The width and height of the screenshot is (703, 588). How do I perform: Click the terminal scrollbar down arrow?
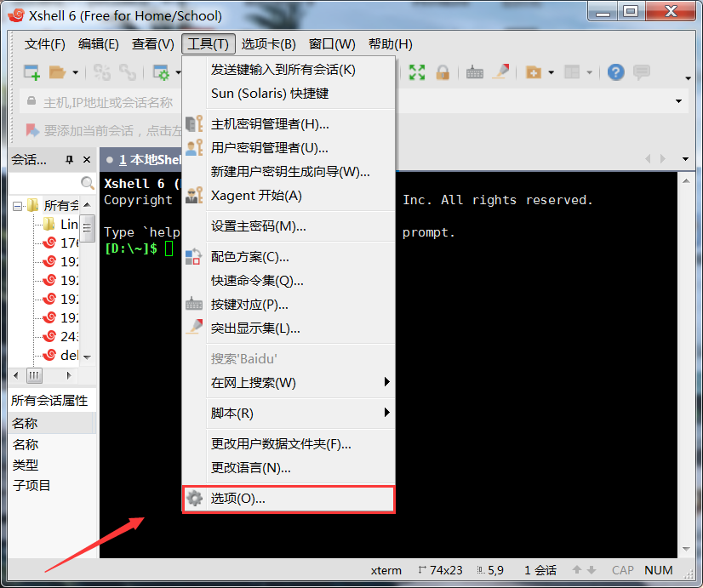pyautogui.click(x=686, y=549)
